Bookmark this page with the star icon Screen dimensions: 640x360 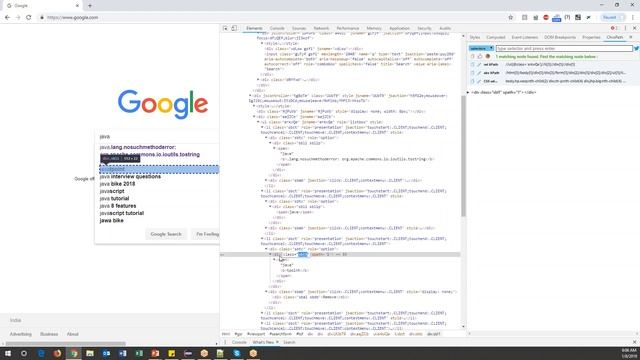(511, 17)
